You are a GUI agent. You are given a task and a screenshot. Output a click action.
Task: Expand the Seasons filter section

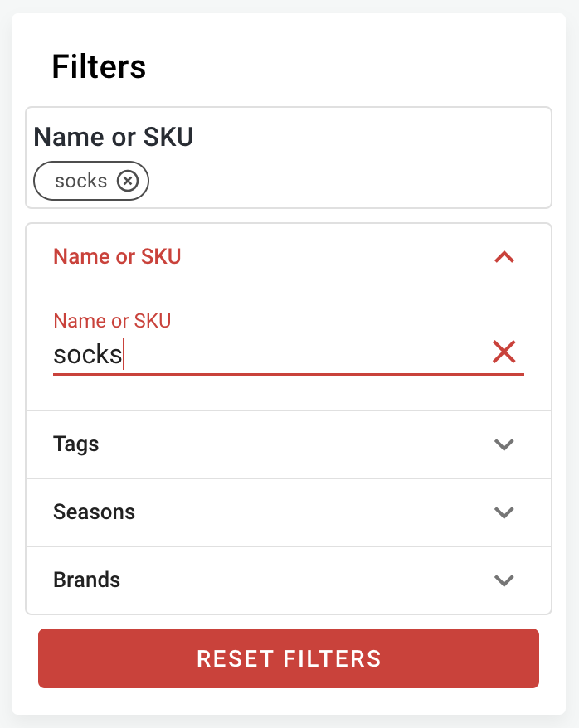[x=288, y=512]
